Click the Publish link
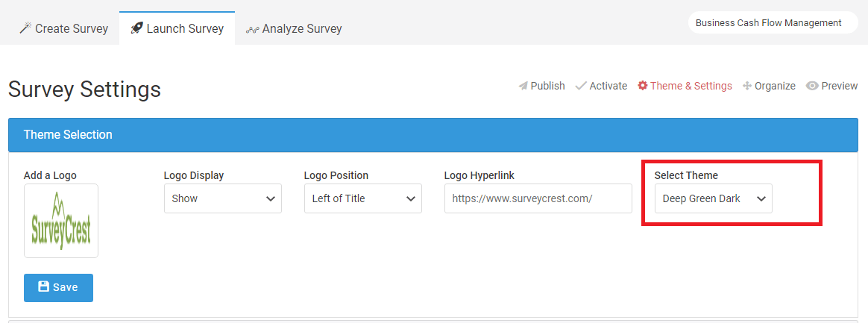Image resolution: width=868 pixels, height=323 pixels. pyautogui.click(x=542, y=86)
